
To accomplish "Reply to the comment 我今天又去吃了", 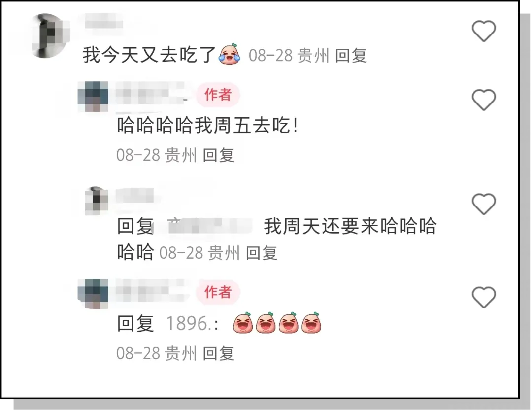I will tap(351, 55).
